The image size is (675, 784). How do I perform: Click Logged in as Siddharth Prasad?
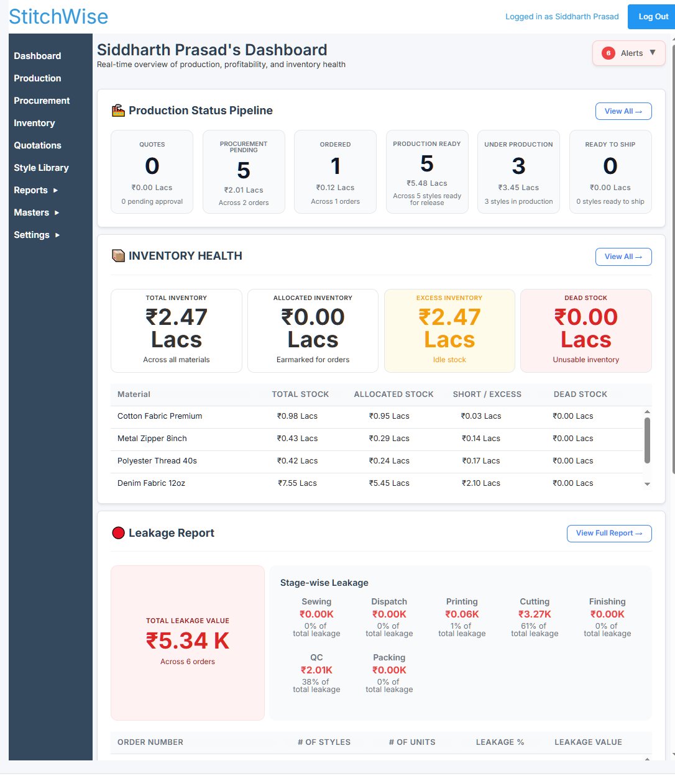[562, 17]
